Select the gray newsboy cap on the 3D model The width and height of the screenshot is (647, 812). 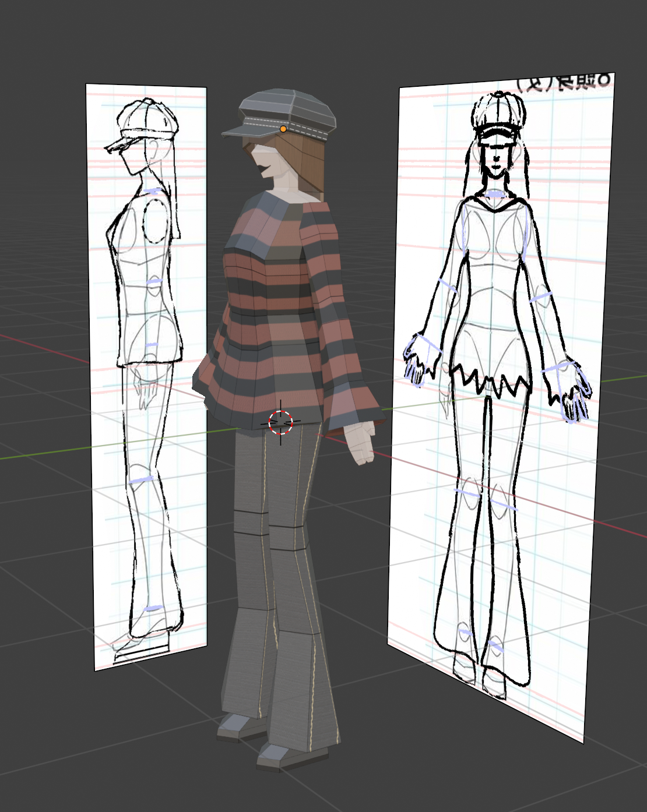tap(279, 114)
